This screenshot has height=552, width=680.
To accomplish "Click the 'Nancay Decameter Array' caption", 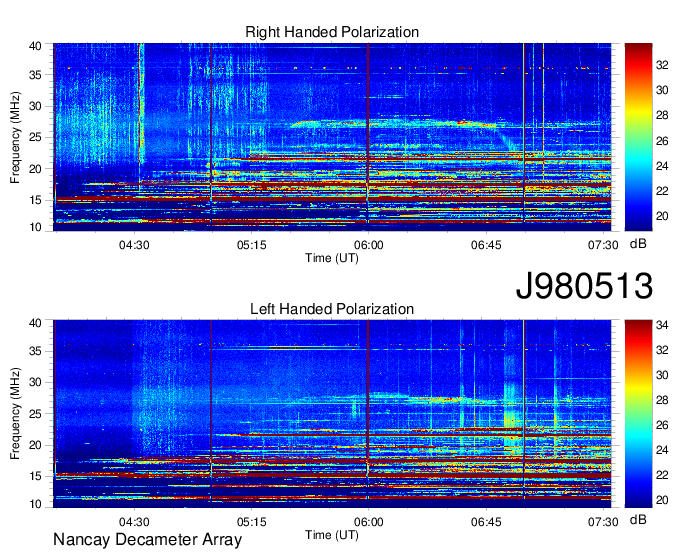I will click(x=147, y=540).
